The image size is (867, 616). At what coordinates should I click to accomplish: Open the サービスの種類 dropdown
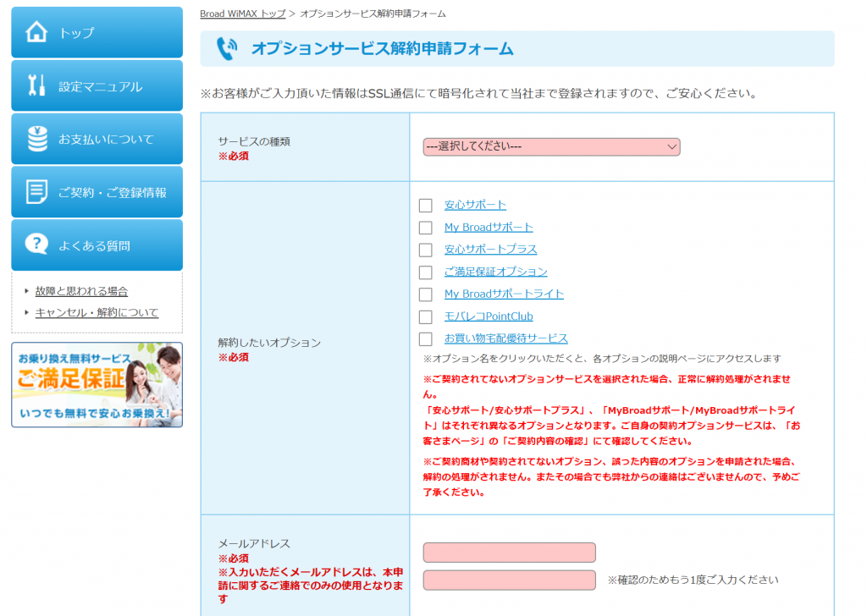(x=551, y=147)
